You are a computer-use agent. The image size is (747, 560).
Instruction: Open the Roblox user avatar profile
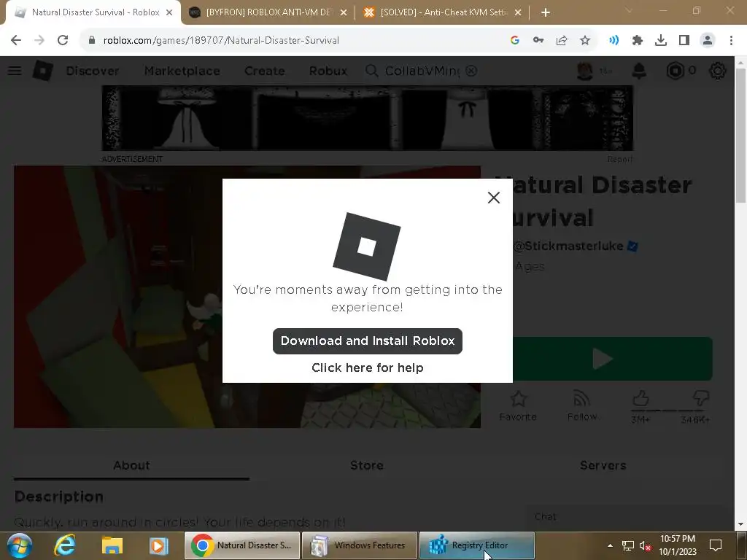click(585, 71)
